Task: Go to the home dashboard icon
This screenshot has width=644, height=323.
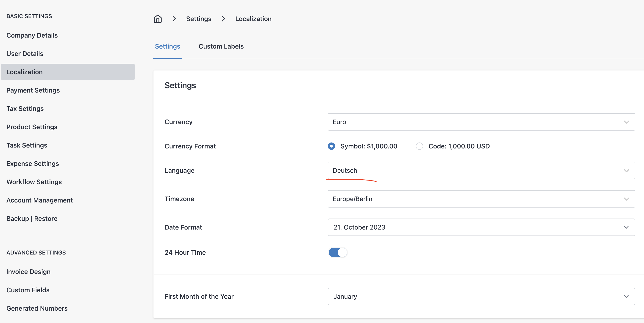Action: coord(158,19)
